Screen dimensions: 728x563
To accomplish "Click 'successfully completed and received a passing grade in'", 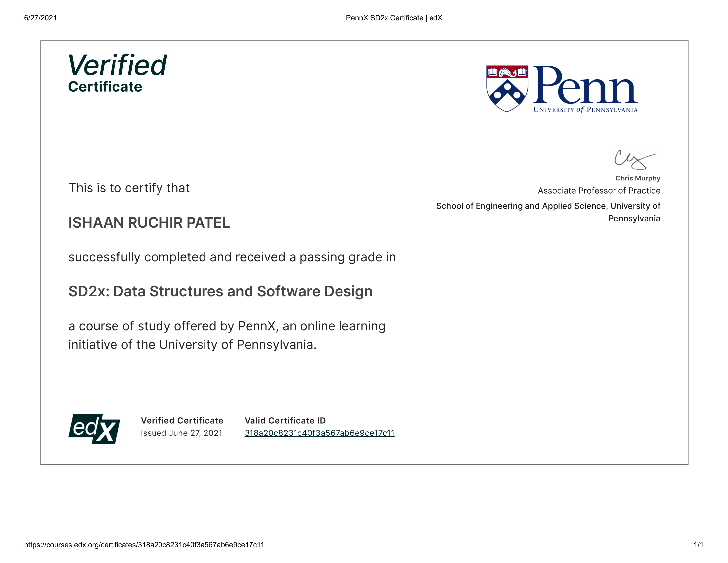I will point(232,257).
